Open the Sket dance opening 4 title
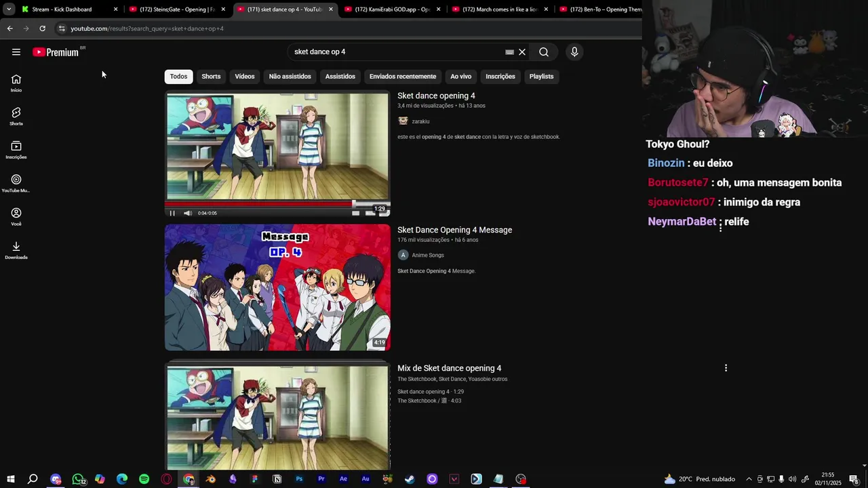This screenshot has width=868, height=488. coord(436,96)
